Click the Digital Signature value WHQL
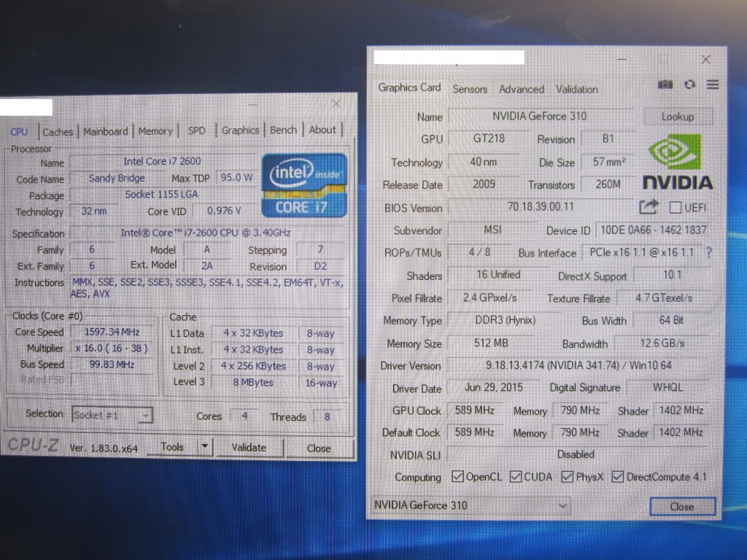 coord(668,387)
